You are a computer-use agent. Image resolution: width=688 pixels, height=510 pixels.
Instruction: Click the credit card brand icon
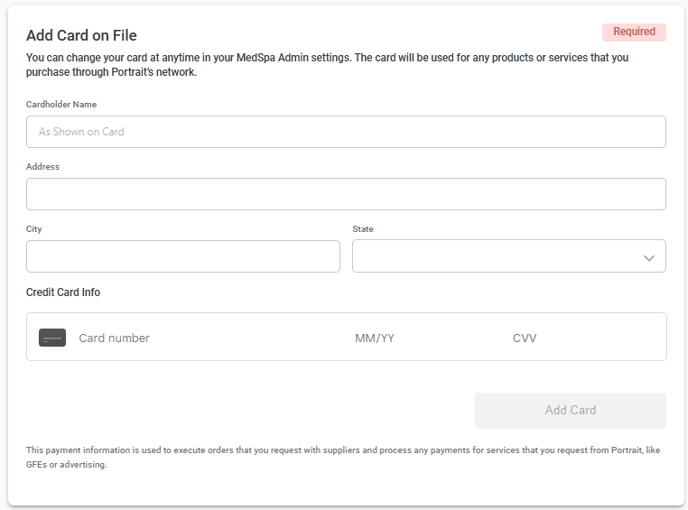(52, 338)
